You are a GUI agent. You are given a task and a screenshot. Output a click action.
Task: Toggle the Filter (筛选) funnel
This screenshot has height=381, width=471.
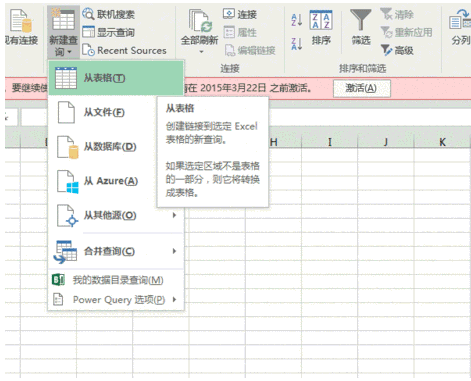360,27
